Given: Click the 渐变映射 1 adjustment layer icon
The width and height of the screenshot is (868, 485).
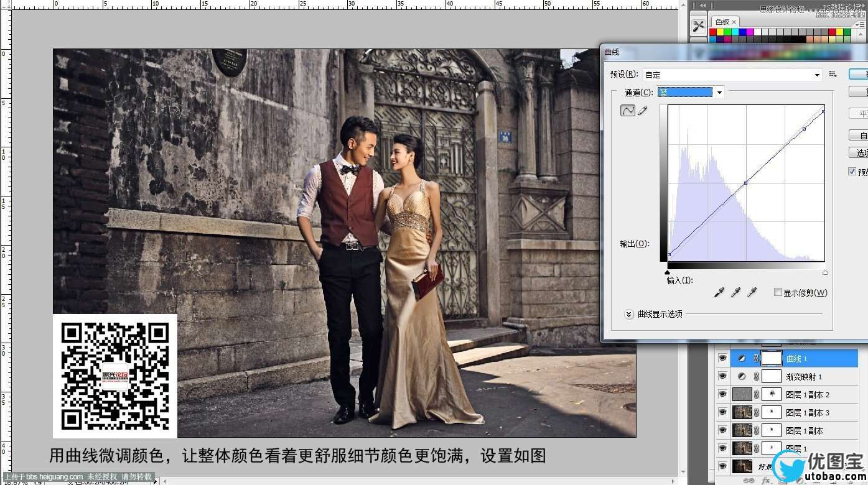Looking at the screenshot, I should point(742,377).
